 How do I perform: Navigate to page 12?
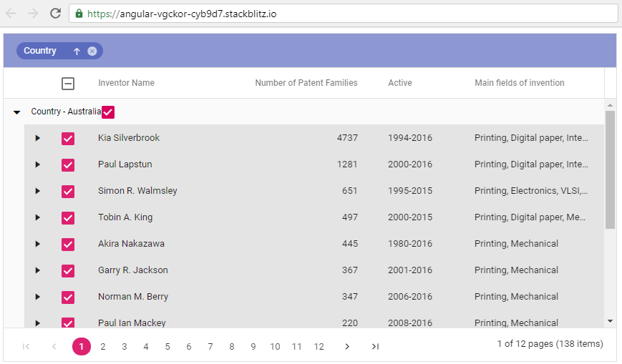coord(319,346)
